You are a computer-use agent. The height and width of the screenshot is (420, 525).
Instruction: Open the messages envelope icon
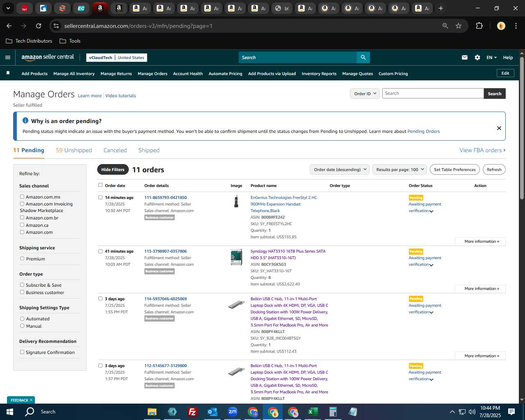point(465,57)
